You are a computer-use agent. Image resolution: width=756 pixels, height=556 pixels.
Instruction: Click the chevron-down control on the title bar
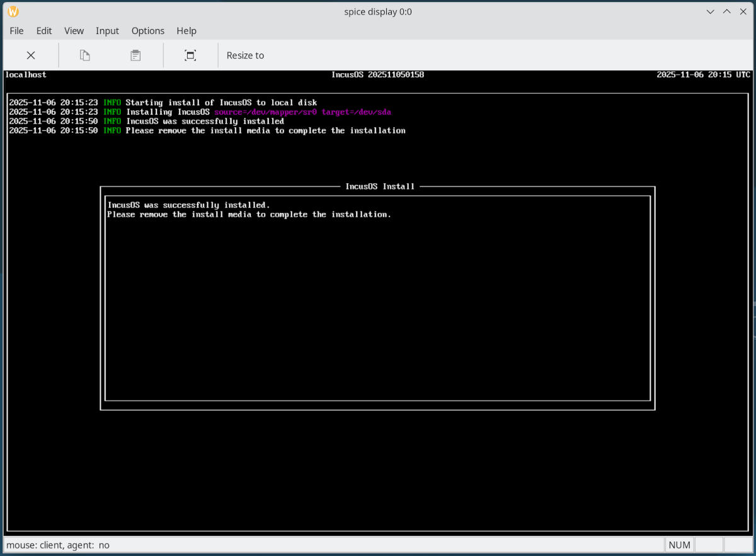coord(710,11)
